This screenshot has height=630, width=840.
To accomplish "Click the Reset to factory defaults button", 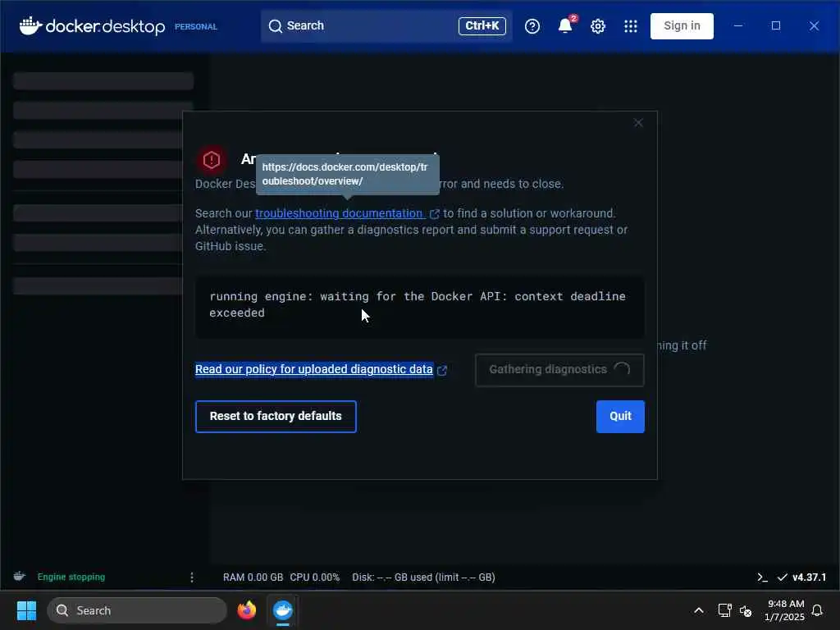I will 276,416.
